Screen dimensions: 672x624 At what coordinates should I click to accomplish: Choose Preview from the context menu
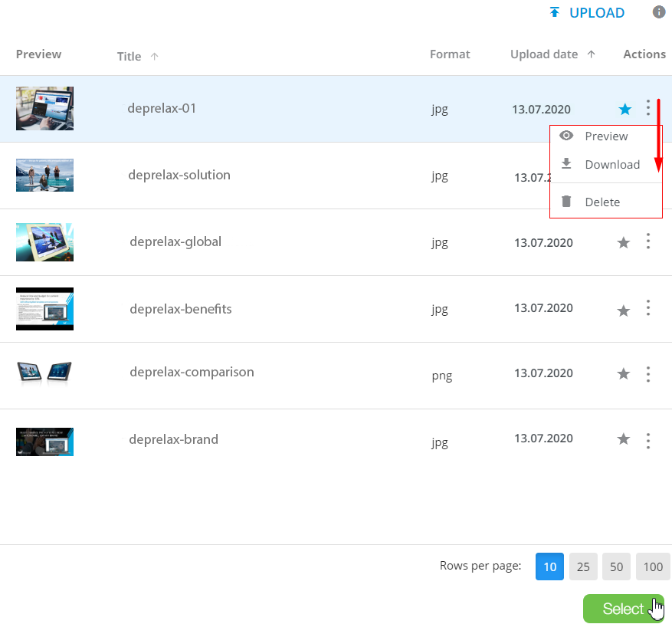pos(605,136)
